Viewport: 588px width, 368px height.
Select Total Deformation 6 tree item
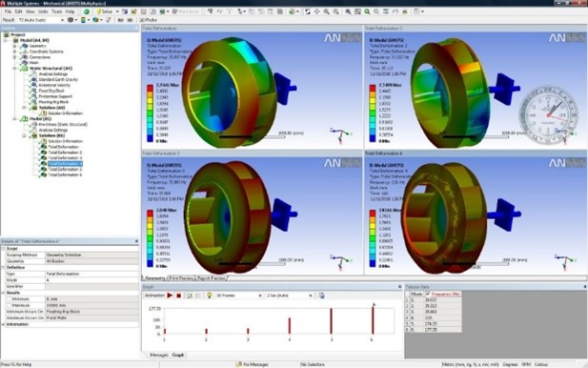point(65,174)
